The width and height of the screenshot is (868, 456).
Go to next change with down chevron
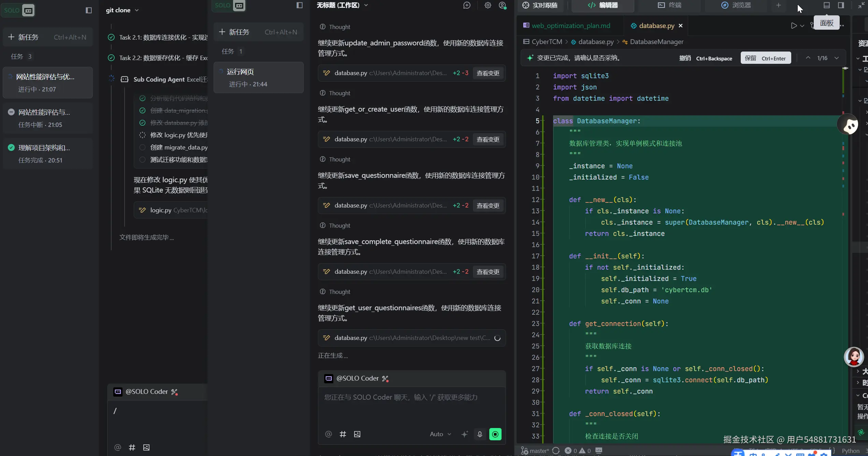click(x=837, y=58)
